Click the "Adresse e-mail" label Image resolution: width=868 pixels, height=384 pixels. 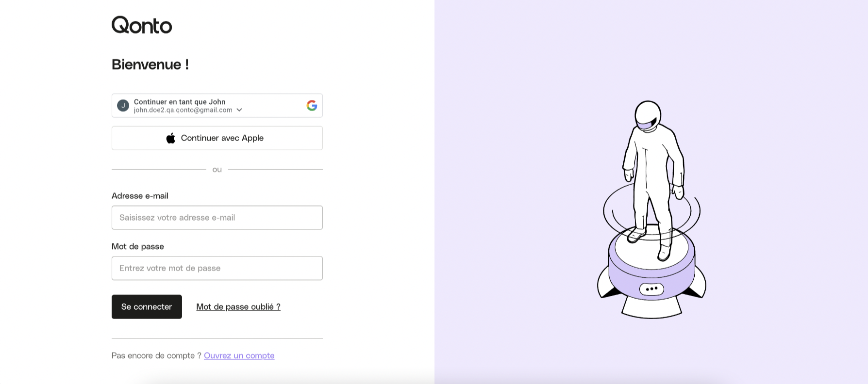140,196
